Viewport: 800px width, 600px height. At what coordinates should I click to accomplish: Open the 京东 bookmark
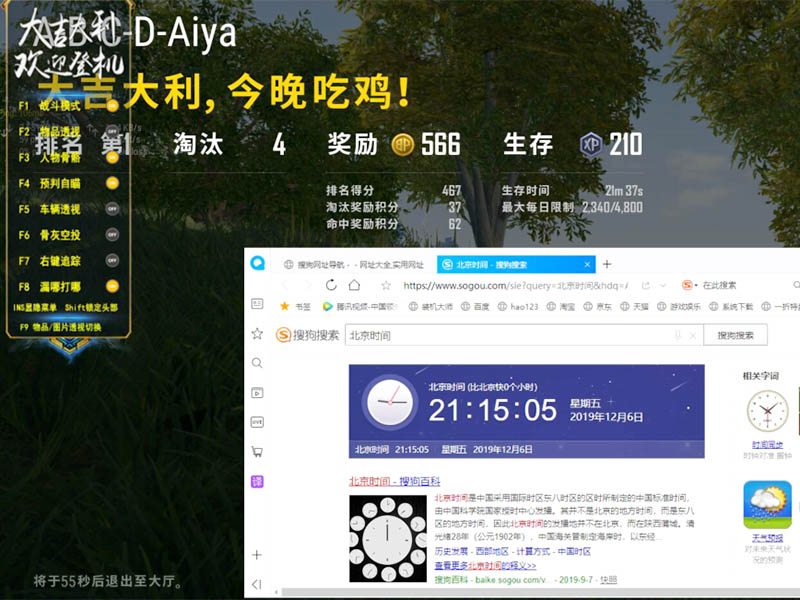click(x=597, y=306)
